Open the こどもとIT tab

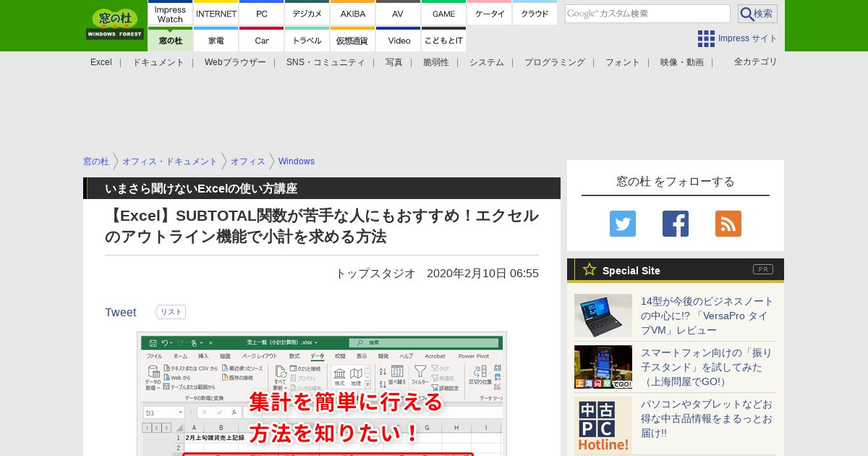click(x=443, y=40)
